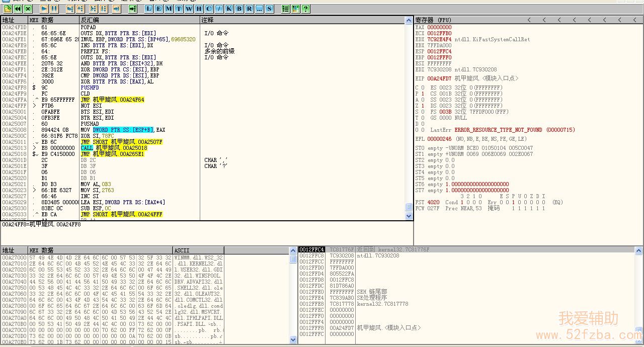Click the Z flag value in registers
The height and width of the screenshot is (347, 644).
pos(423,106)
